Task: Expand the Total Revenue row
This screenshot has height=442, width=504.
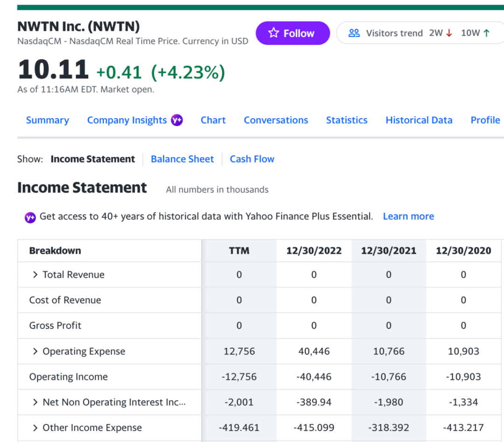Action: tap(35, 274)
